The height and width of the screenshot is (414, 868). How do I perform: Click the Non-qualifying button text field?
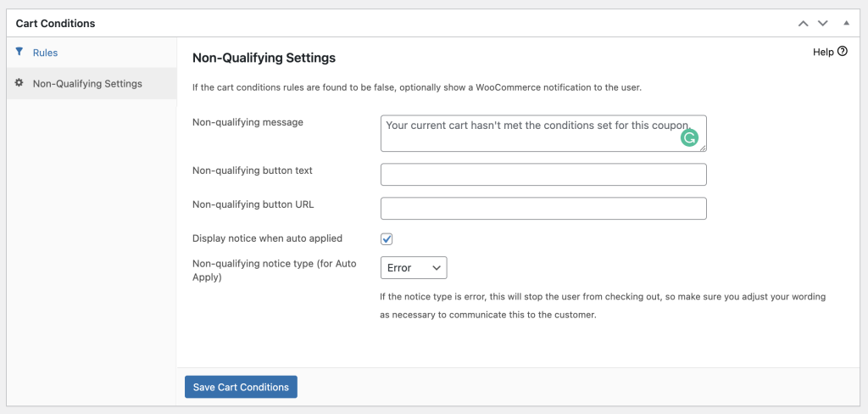[543, 175]
